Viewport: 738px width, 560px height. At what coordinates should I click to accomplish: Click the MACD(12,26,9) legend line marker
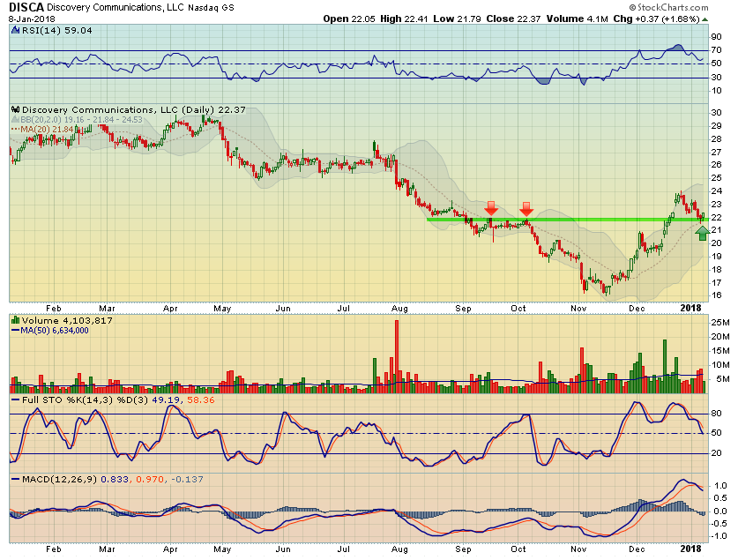[16, 480]
